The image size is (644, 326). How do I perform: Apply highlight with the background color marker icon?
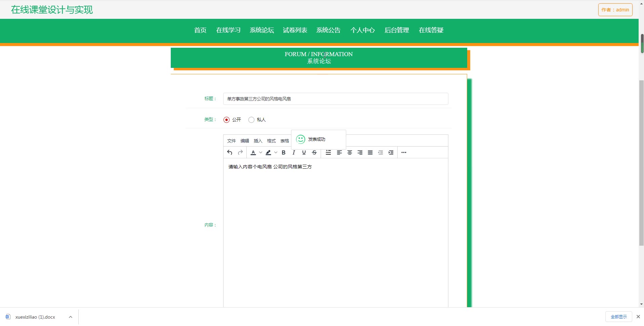click(268, 153)
